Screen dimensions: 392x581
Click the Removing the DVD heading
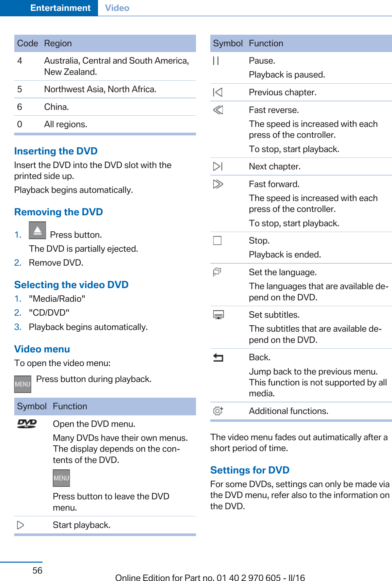(59, 212)
